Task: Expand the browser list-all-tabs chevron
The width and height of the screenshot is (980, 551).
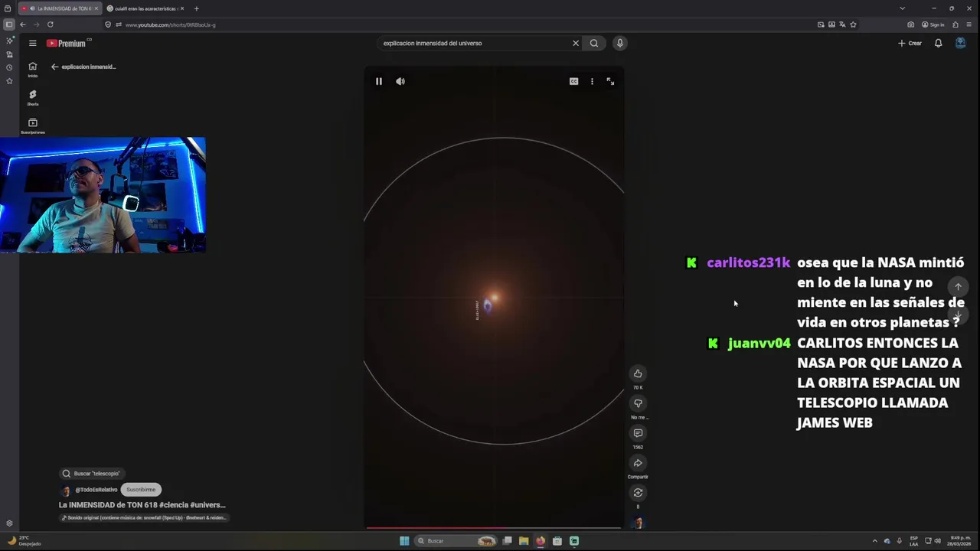Action: pyautogui.click(x=902, y=8)
